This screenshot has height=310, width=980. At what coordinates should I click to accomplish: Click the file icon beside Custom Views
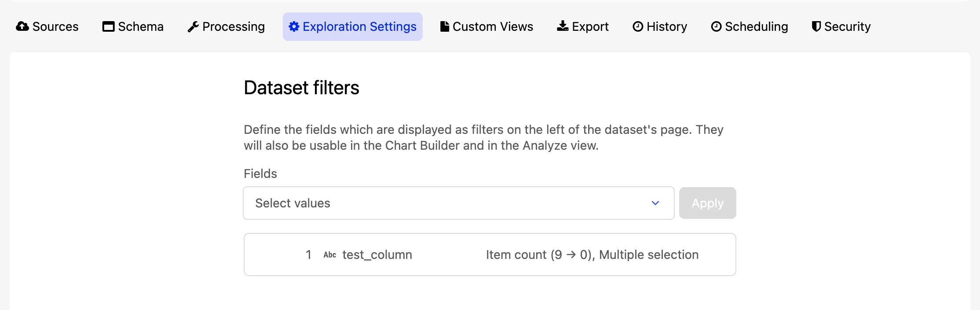click(x=445, y=26)
